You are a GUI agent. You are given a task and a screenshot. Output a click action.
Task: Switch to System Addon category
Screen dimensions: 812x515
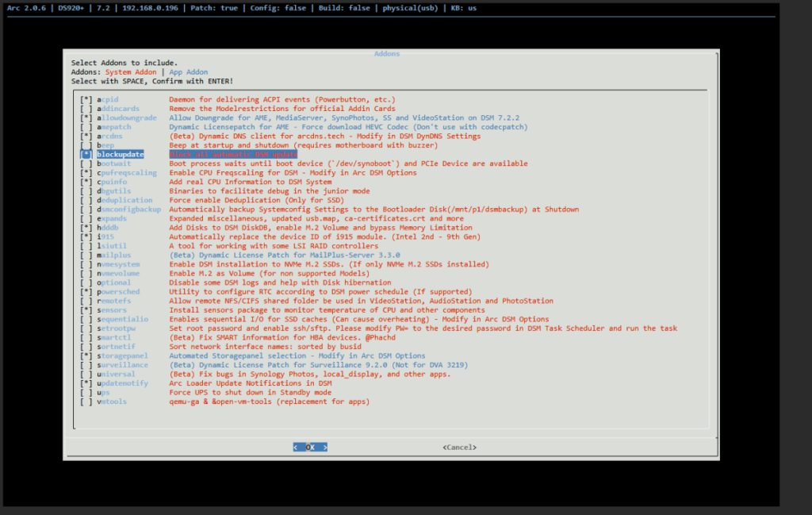[x=131, y=72]
